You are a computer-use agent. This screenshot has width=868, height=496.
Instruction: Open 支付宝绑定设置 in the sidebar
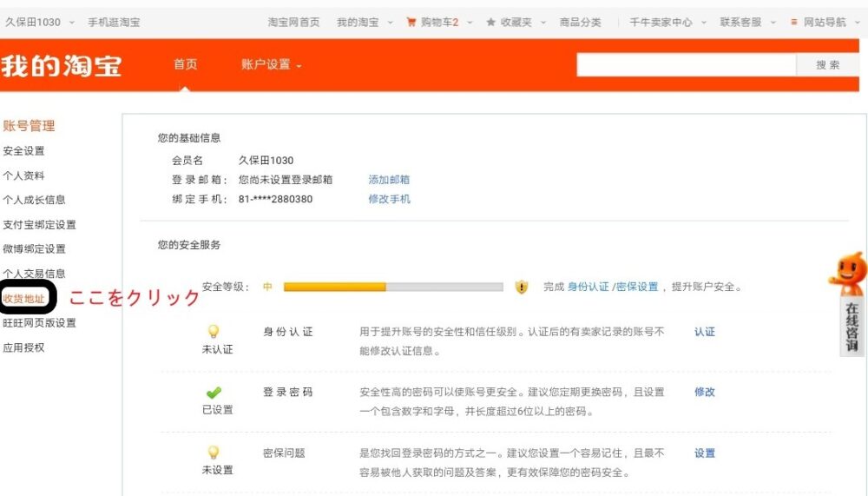point(39,225)
